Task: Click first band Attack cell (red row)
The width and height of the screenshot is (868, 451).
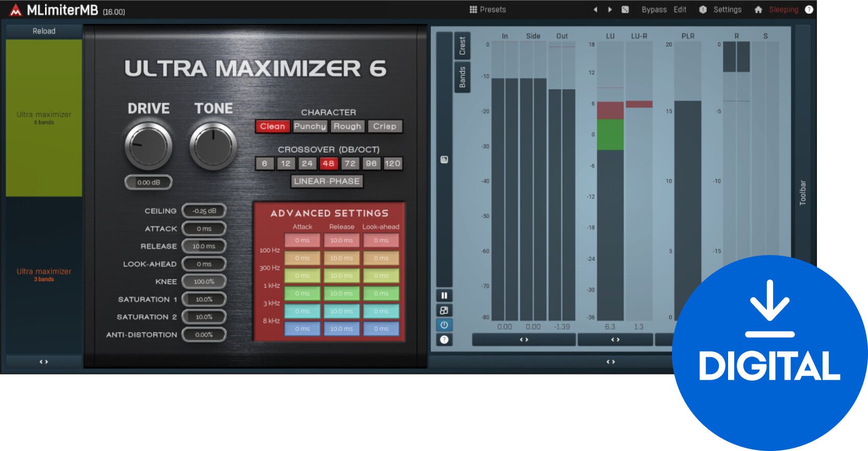Action: (302, 240)
